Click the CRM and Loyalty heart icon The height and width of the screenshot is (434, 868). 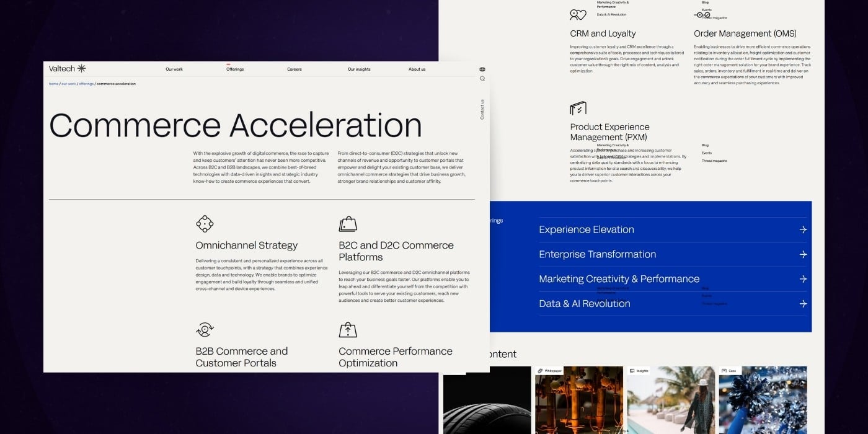[x=578, y=15]
